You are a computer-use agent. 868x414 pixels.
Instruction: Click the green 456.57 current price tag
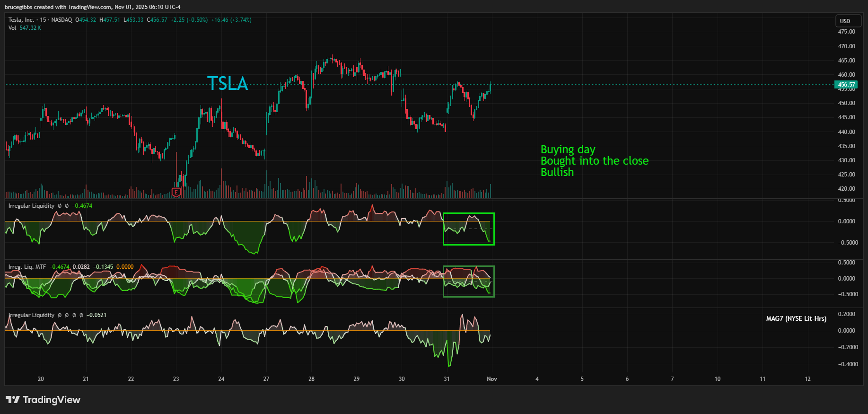tap(846, 85)
